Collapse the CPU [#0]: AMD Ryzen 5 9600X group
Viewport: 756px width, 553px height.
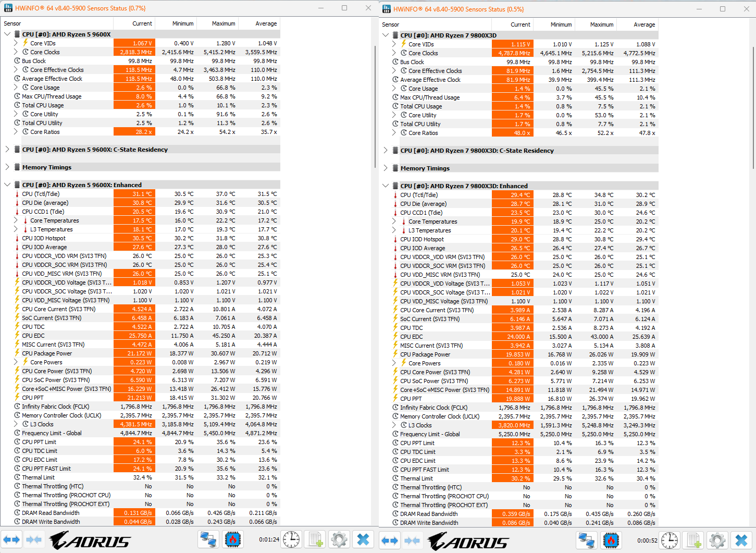coord(7,34)
